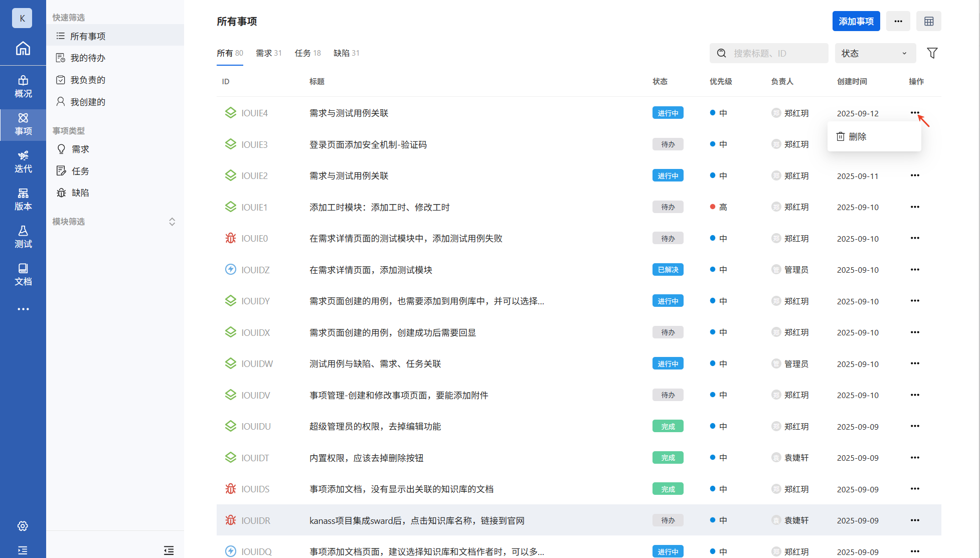Open more actions for IOUIE2 row
Viewport: 980px width, 558px height.
[914, 176]
